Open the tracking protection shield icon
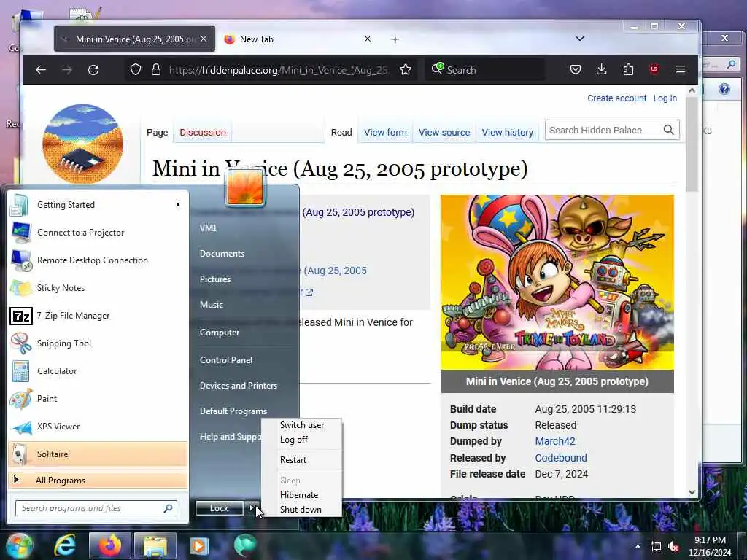This screenshot has height=560, width=747. [x=135, y=70]
